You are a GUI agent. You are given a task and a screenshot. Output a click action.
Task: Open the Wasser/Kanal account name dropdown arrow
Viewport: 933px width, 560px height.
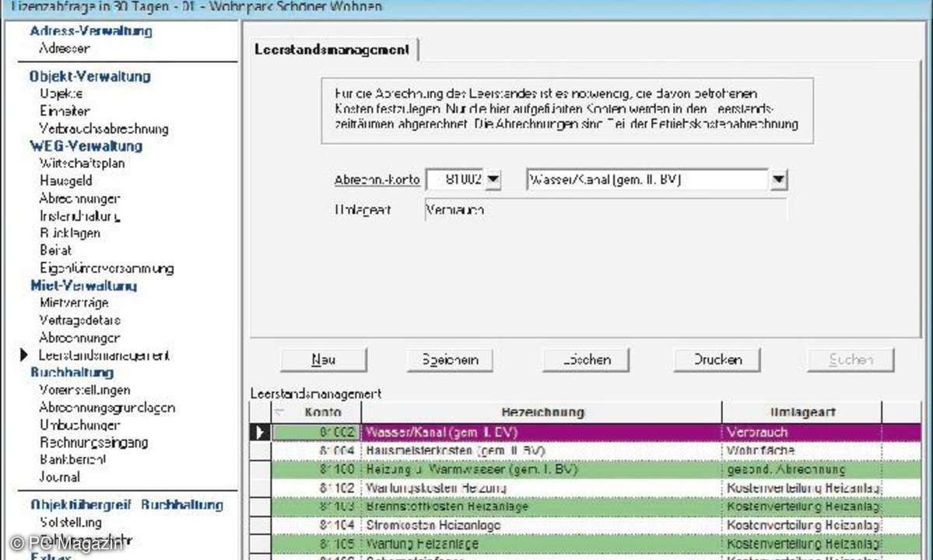click(x=778, y=179)
